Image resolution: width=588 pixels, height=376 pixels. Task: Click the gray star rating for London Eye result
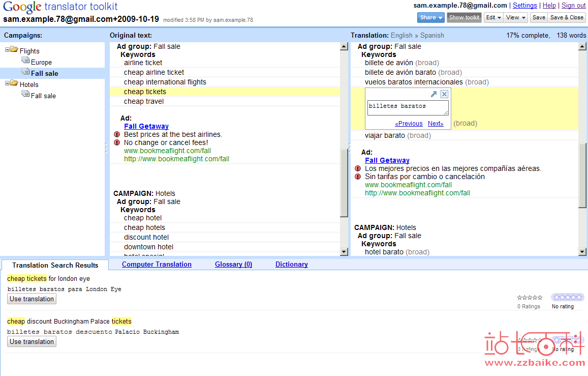[530, 298]
